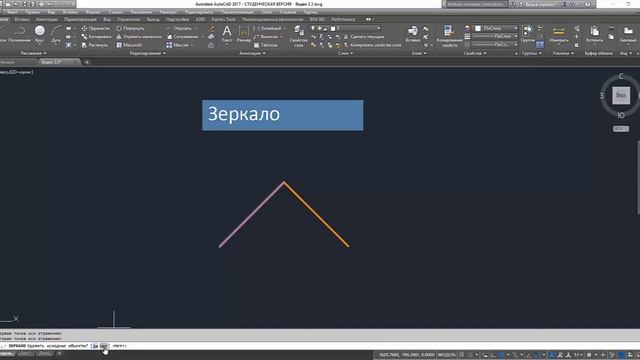Open the Файл menu
The width and height of the screenshot is (640, 360).
point(12,12)
